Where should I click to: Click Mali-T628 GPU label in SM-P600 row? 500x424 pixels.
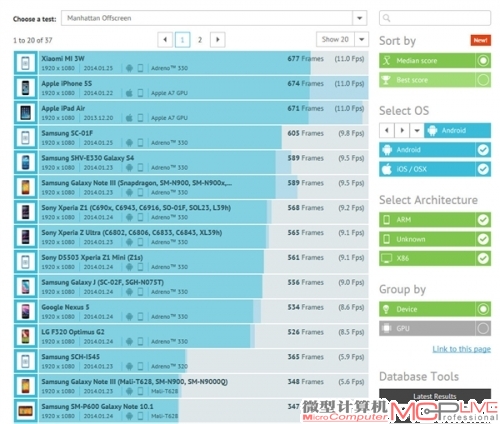[164, 416]
